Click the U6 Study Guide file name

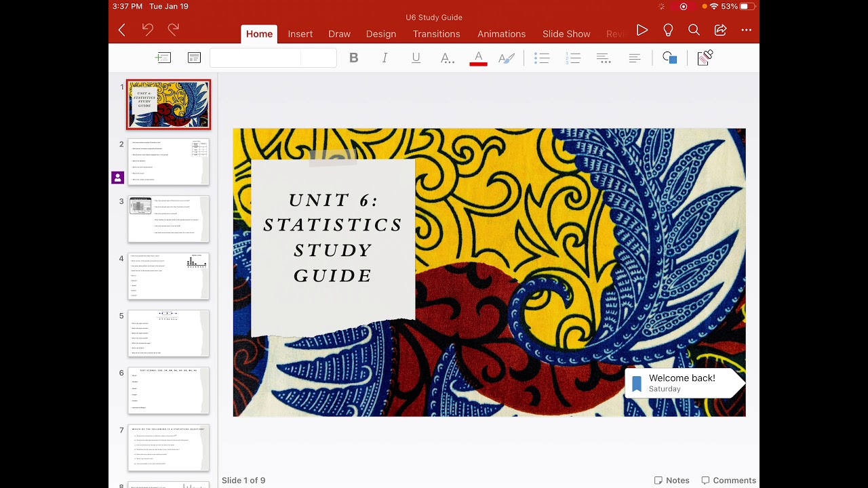coord(434,17)
